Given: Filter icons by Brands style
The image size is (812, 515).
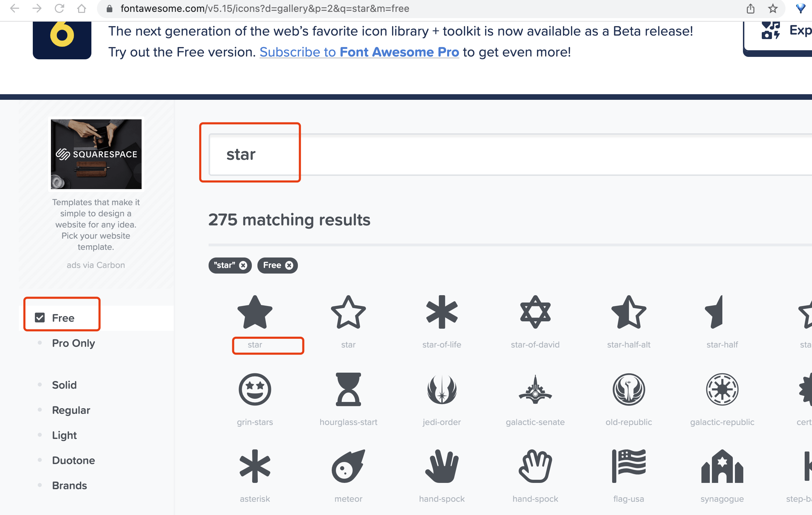Looking at the screenshot, I should [x=69, y=485].
